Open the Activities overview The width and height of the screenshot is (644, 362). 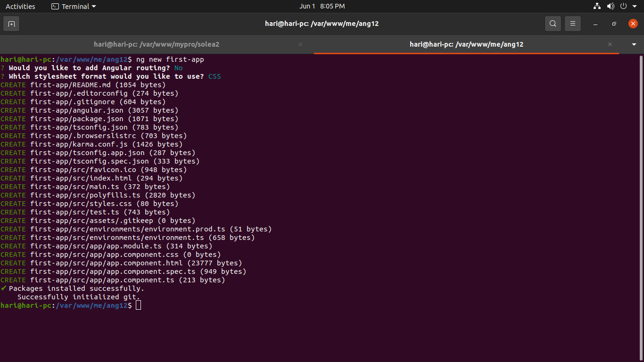click(x=20, y=7)
